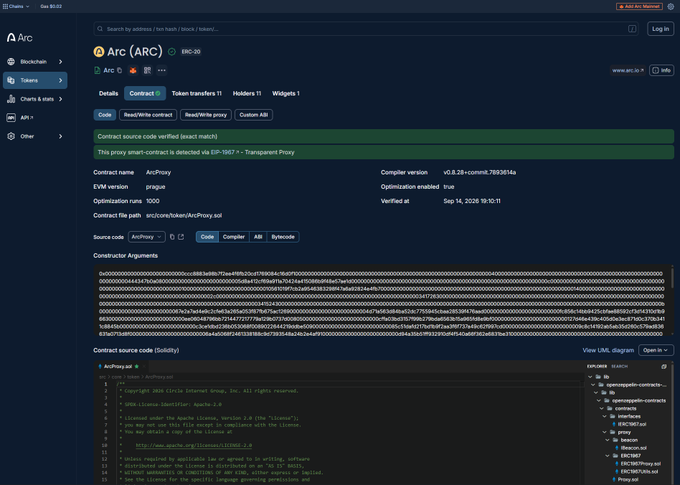Open the apache.org LICENSE-2.0 link in code
Viewport: 680px width, 485px height.
click(x=193, y=445)
